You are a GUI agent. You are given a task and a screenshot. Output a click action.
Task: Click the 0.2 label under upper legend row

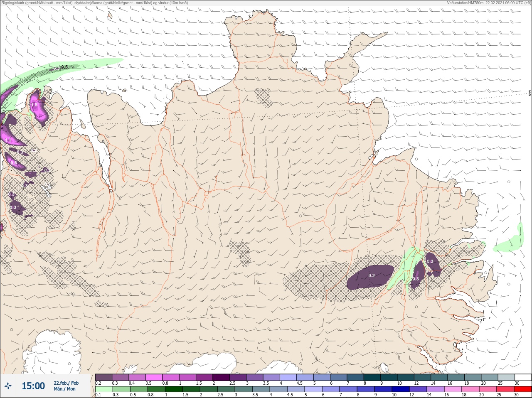tap(98, 383)
